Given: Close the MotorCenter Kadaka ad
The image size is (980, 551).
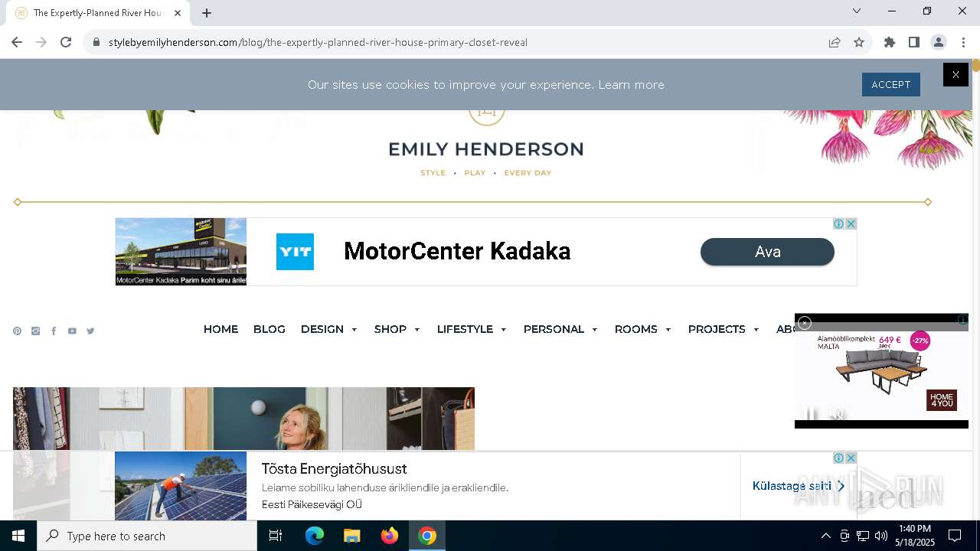Looking at the screenshot, I should 851,224.
